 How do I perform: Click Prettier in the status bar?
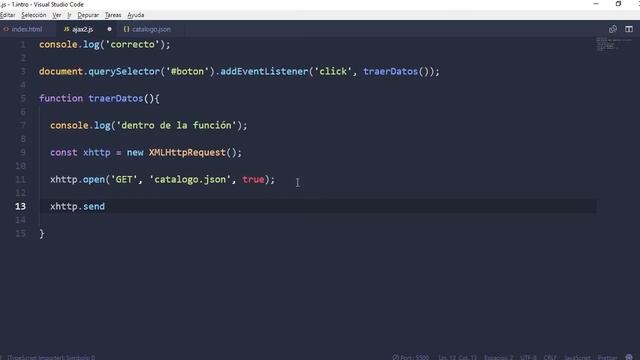pos(607,357)
